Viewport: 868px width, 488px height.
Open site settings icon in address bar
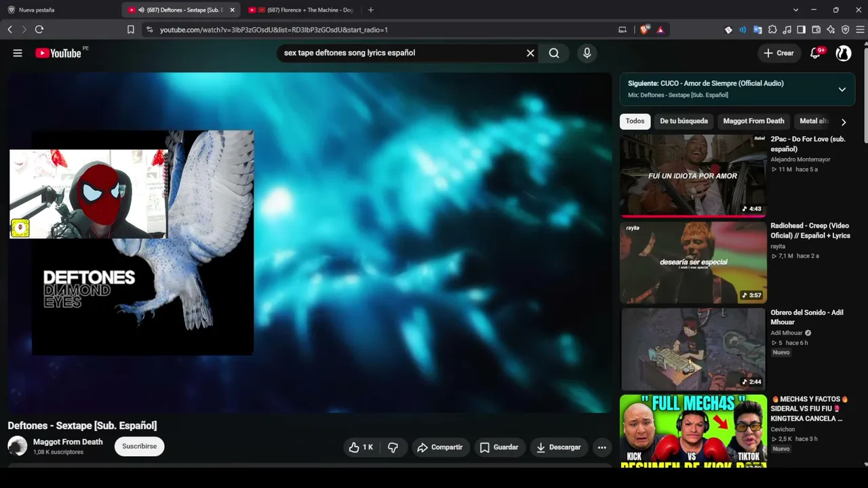150,30
